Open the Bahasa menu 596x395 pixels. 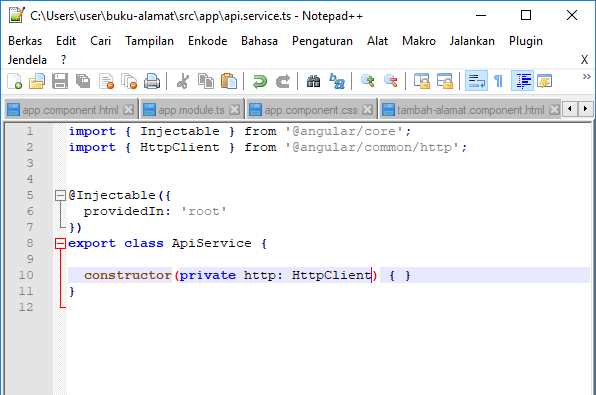point(259,41)
